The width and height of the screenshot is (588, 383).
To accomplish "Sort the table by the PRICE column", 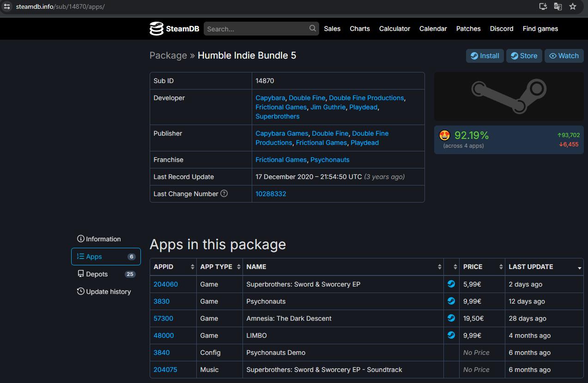I will coord(482,267).
